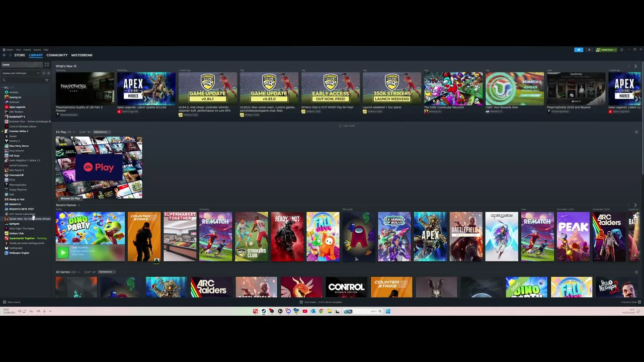Select REMATCH BETA TEST in the game list
Viewport: 644px width, 362px height.
[x=21, y=209]
